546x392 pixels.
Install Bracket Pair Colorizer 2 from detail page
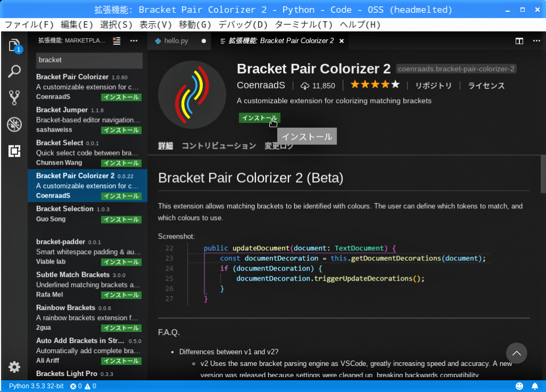(x=260, y=118)
